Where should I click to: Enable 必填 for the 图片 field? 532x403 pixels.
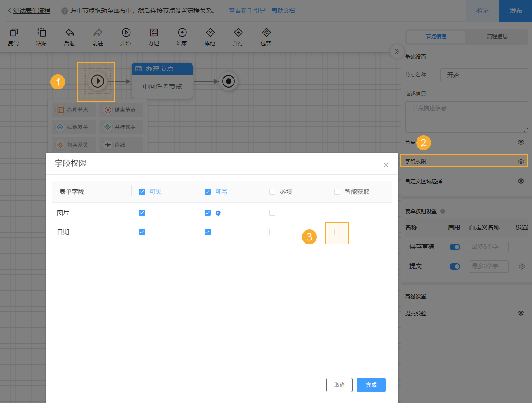(x=272, y=212)
